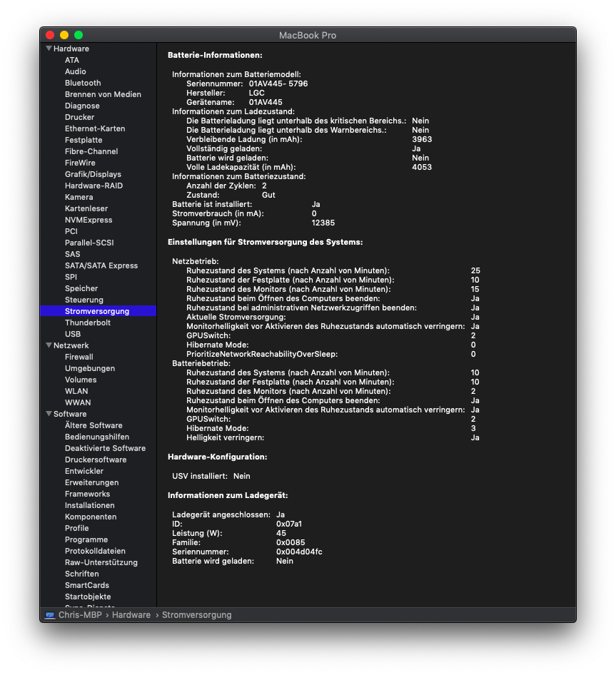Show Speicher information

coord(81,288)
